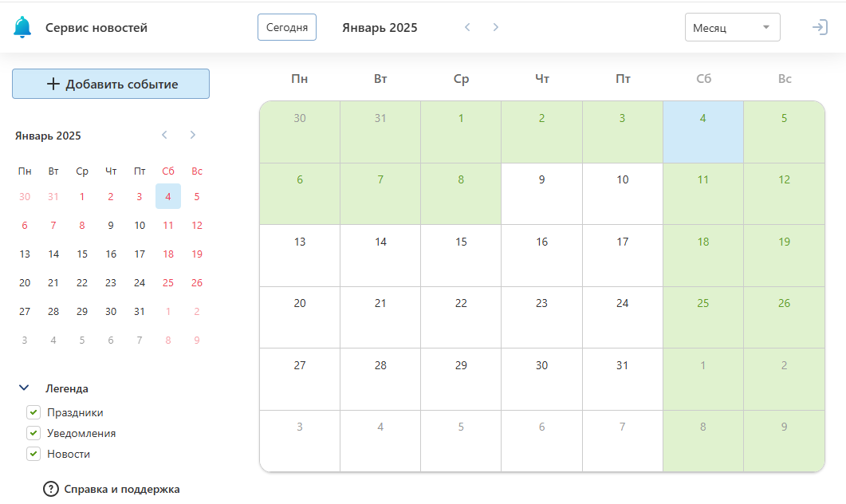Pick day 25 in mini calendar
The image size is (846, 504).
click(167, 282)
